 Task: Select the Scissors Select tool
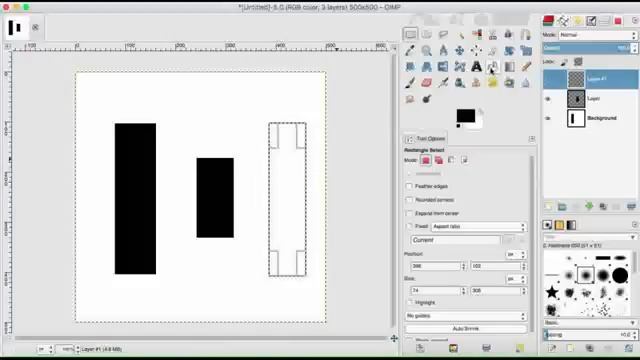[x=493, y=34]
